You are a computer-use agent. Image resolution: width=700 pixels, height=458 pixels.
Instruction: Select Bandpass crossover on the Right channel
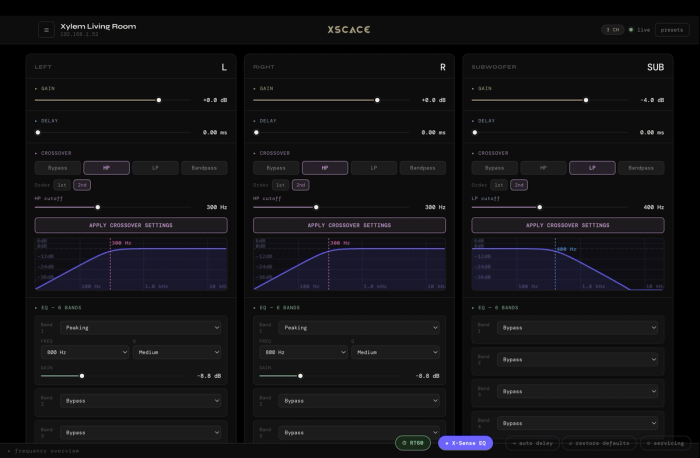pyautogui.click(x=422, y=168)
